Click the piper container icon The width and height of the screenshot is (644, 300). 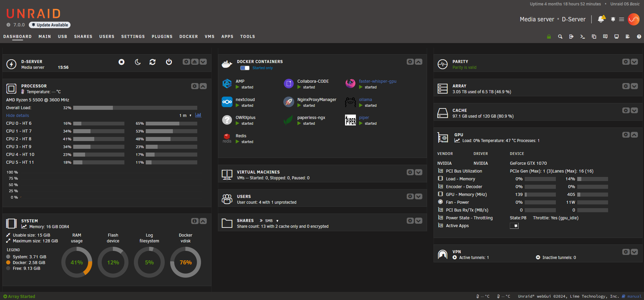pyautogui.click(x=350, y=120)
